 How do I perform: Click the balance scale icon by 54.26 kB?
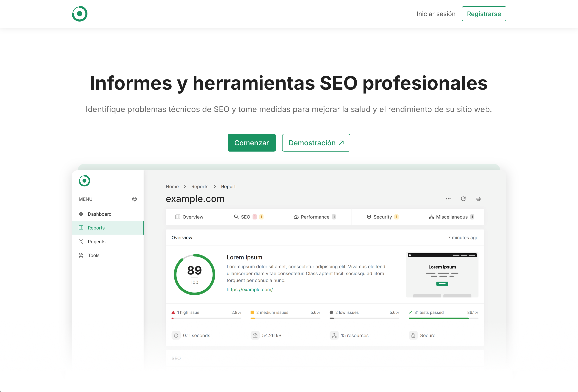point(255,335)
